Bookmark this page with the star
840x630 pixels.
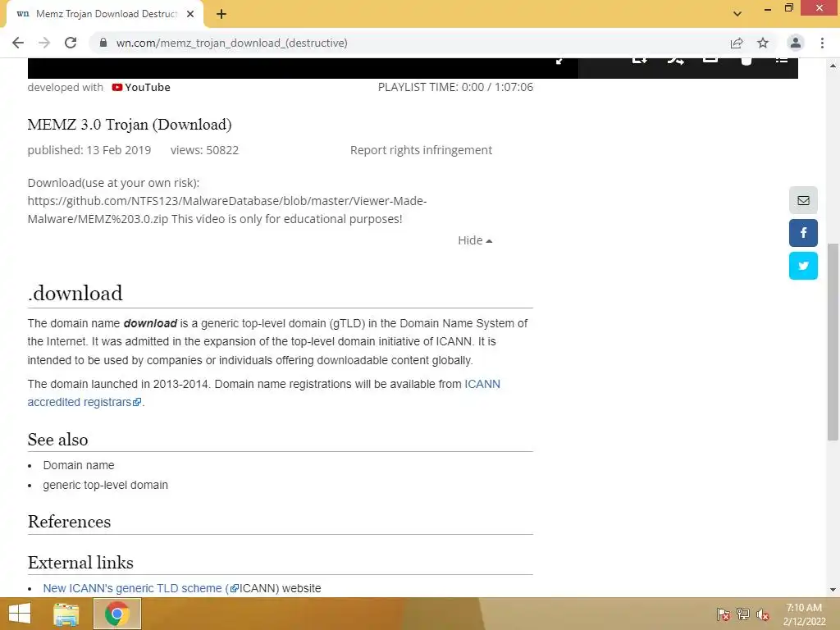pyautogui.click(x=763, y=43)
